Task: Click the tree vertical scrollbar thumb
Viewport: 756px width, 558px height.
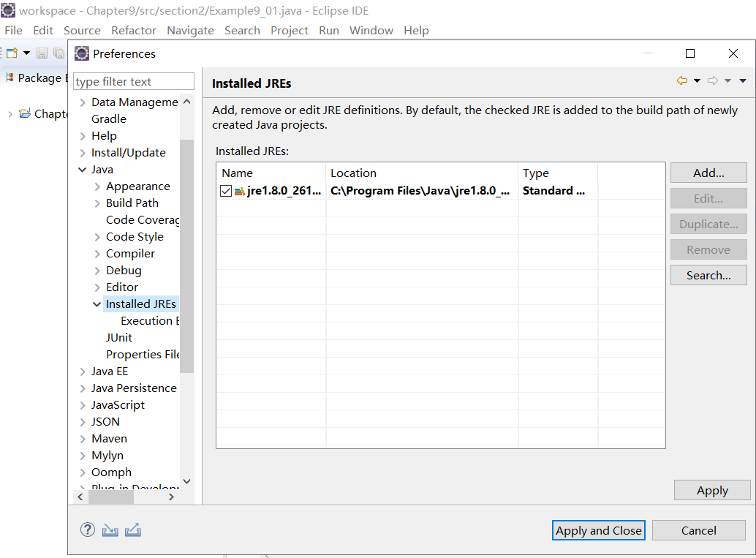Action: [x=186, y=256]
